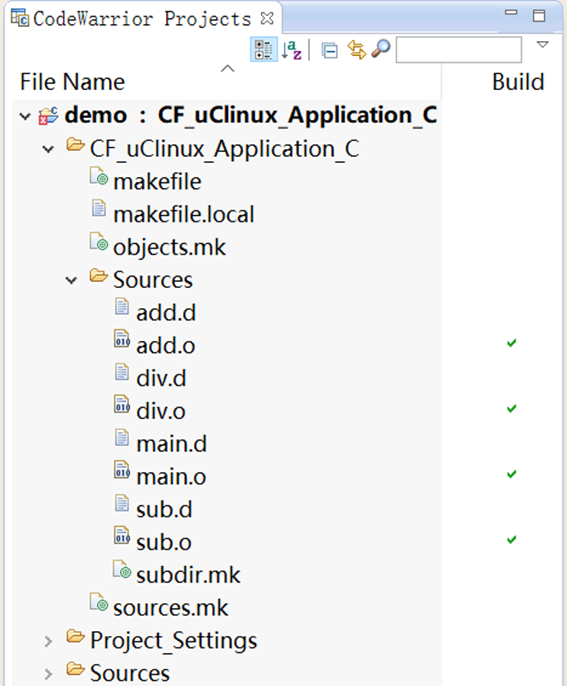Select the nested Sources folder label
This screenshot has height=686, width=567.
[153, 280]
